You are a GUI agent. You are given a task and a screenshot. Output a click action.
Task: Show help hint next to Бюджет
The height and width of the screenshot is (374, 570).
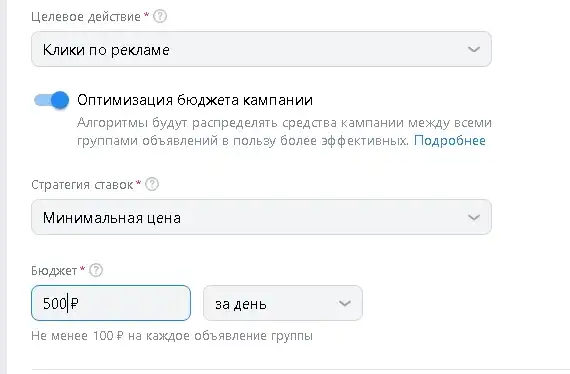pyautogui.click(x=96, y=270)
